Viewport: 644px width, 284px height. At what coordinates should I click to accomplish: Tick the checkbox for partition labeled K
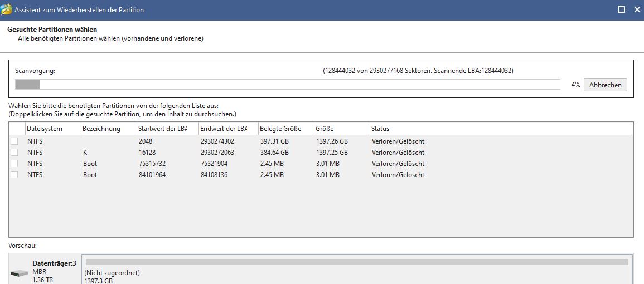[14, 153]
